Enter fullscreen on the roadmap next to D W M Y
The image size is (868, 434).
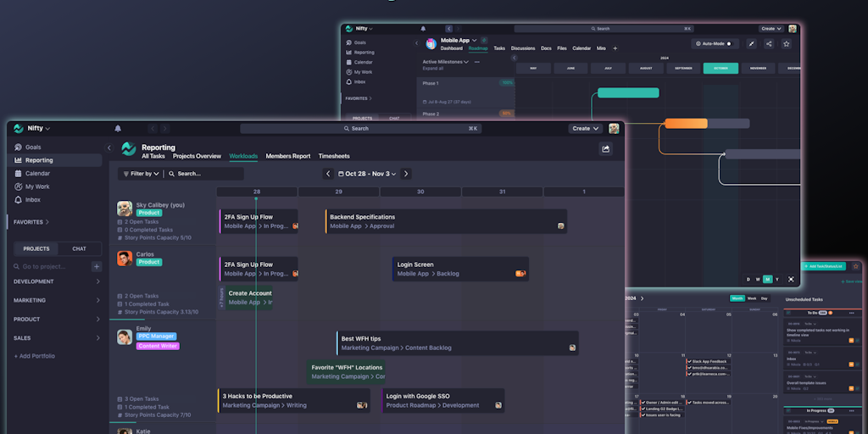[791, 280]
